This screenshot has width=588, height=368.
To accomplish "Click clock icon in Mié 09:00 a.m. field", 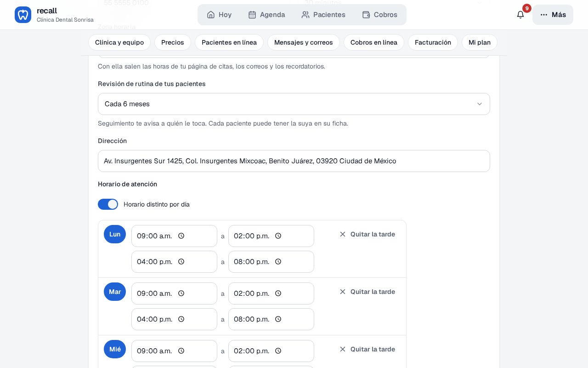I will 181,351.
